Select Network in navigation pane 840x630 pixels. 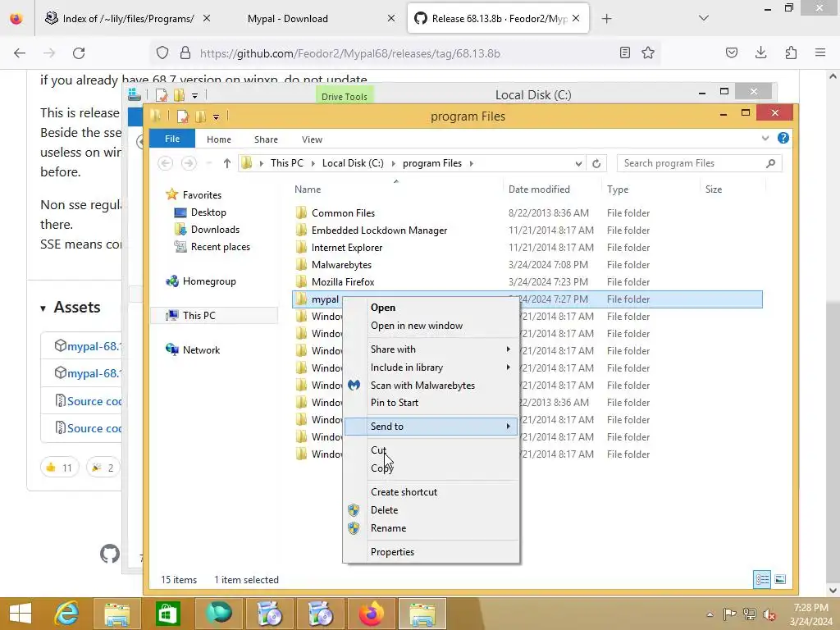[201, 350]
